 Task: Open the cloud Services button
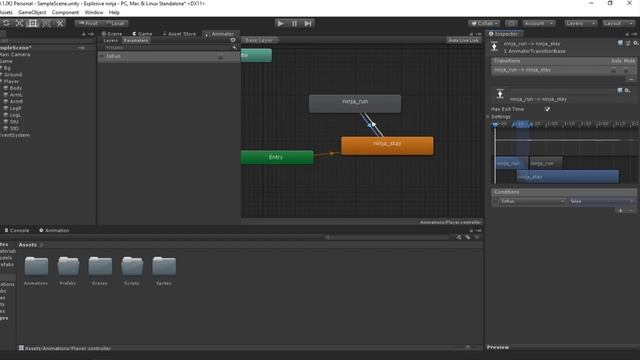[x=511, y=23]
